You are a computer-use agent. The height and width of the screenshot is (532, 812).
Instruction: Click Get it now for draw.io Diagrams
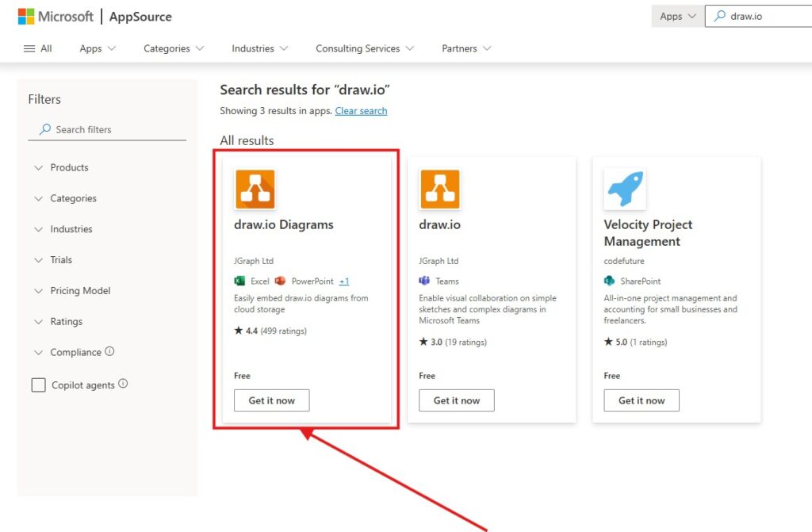(271, 400)
